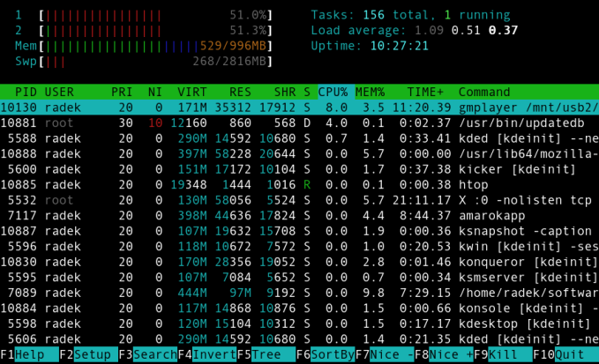Sort by the PRI column header

click(x=122, y=92)
